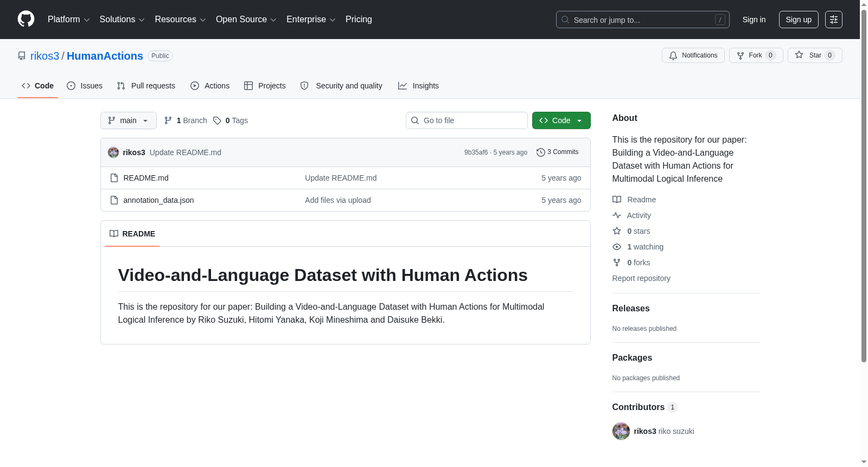Click the Fork count badge

(x=770, y=55)
